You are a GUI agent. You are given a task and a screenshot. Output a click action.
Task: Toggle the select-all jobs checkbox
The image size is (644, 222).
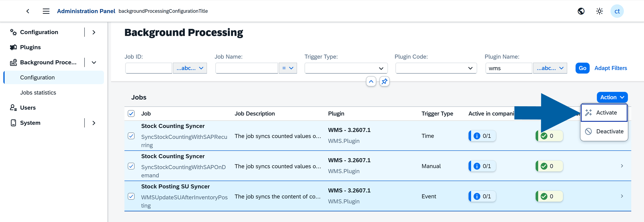coord(131,114)
